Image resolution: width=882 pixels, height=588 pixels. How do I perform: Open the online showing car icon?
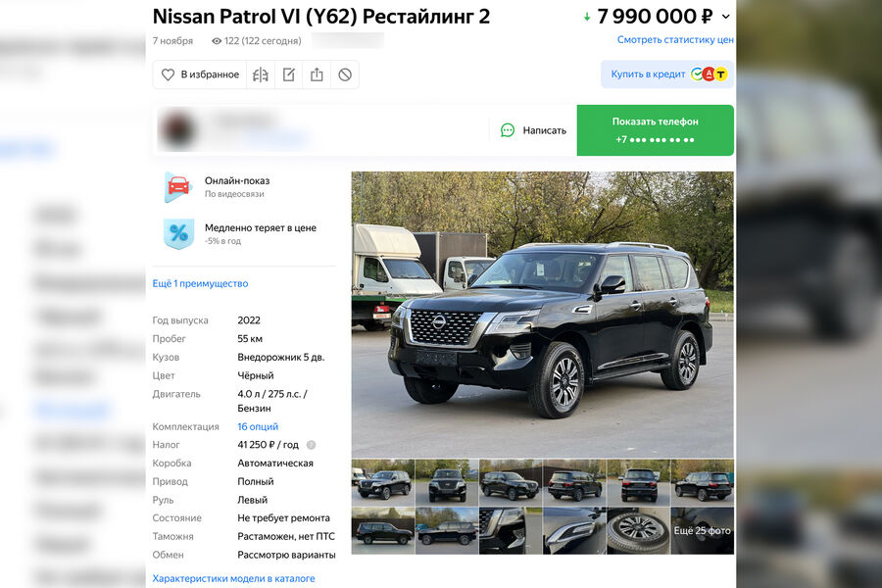point(178,186)
